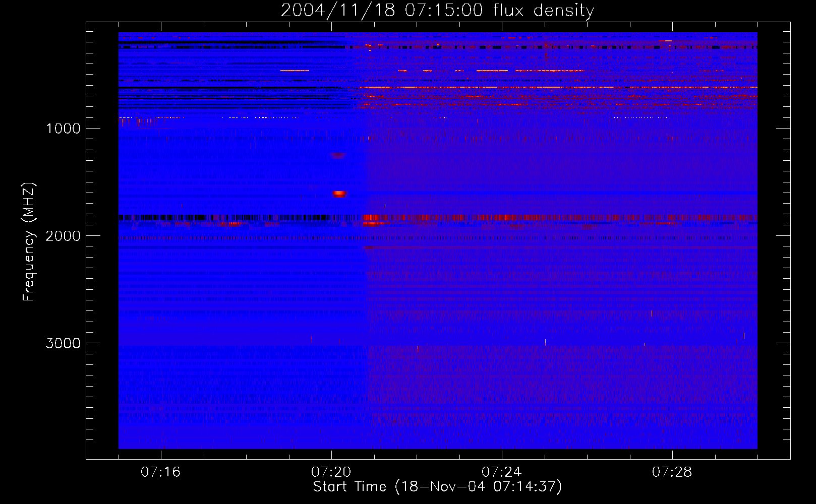Click the faint red burst near 07:20 above 1500 MHz

[x=338, y=155]
